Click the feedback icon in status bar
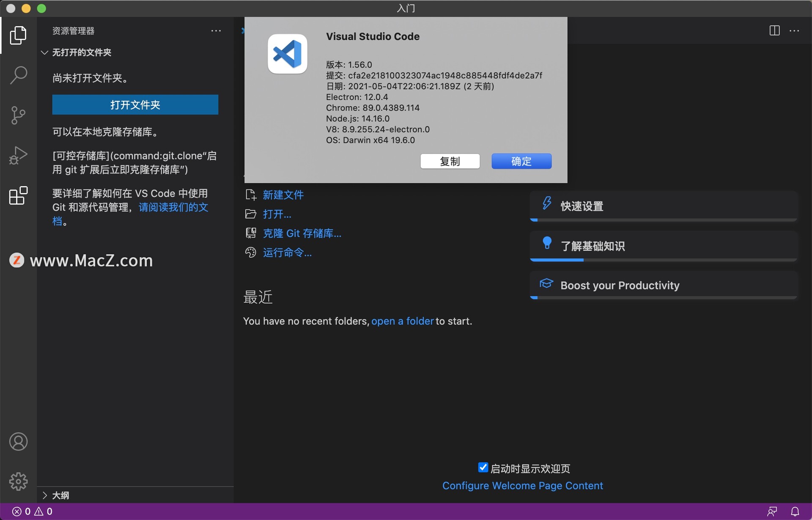Image resolution: width=812 pixels, height=520 pixels. pos(772,512)
